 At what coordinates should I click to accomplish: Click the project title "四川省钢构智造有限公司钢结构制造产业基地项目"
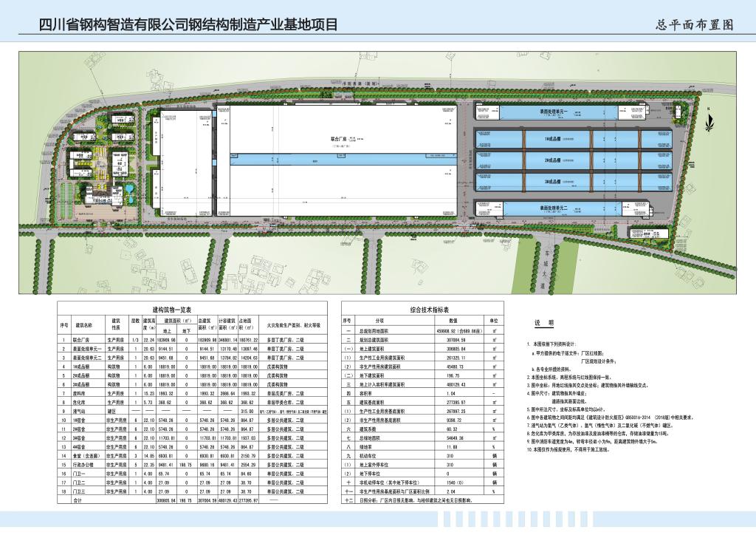click(x=188, y=24)
